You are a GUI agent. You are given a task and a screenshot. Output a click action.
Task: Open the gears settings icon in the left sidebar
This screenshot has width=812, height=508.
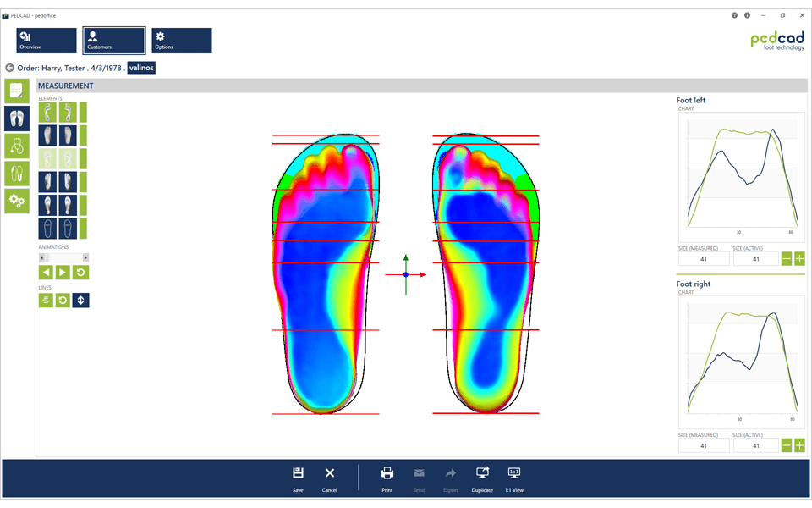[15, 201]
